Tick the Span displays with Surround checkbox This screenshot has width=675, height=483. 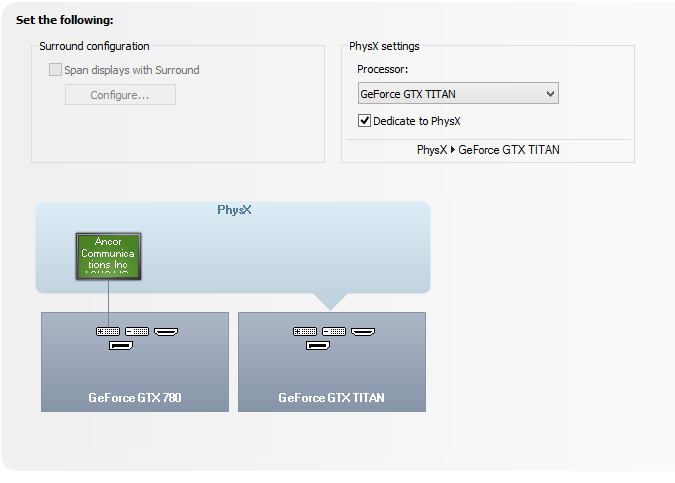[x=55, y=70]
